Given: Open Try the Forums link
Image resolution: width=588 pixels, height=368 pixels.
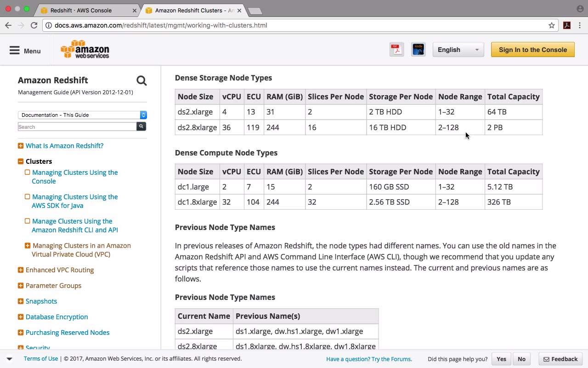Looking at the screenshot, I should click(x=369, y=359).
